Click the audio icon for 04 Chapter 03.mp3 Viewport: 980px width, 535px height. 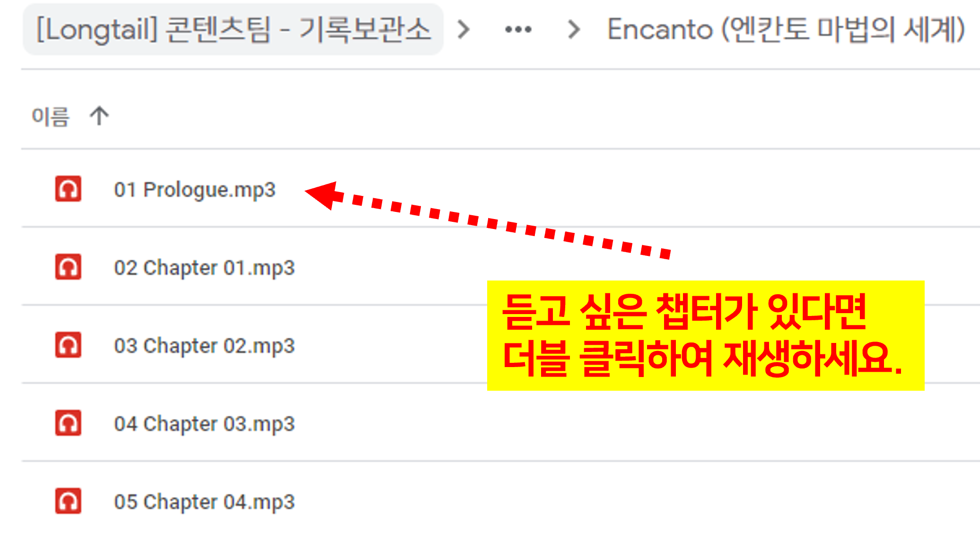pyautogui.click(x=68, y=423)
